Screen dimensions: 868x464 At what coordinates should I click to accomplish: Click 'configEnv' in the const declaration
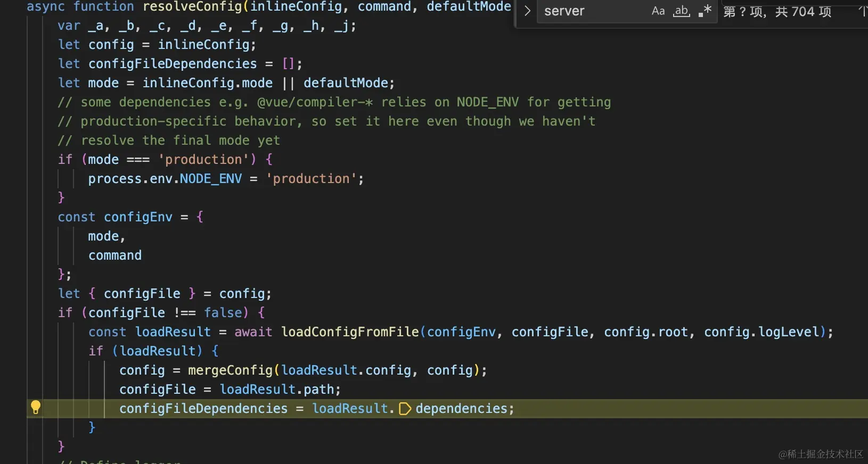138,217
